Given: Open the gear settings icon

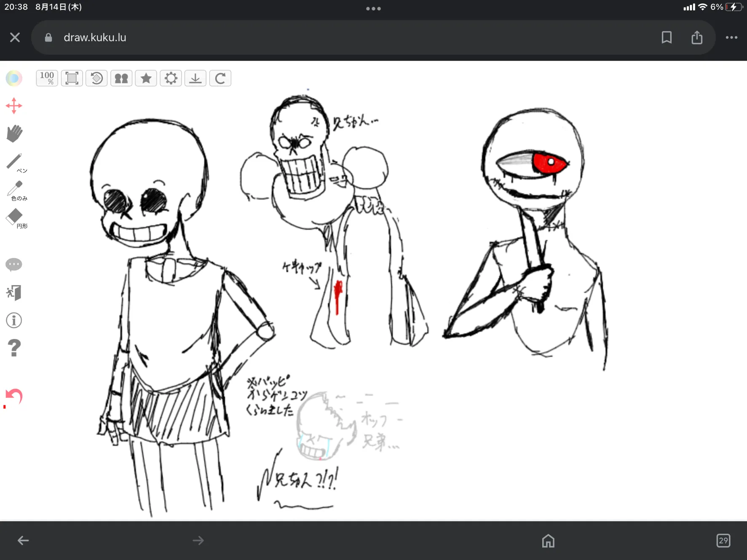Looking at the screenshot, I should [x=171, y=78].
